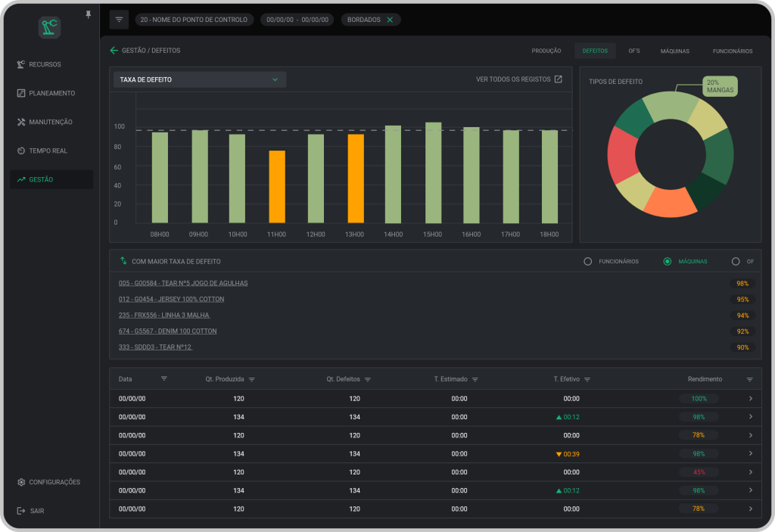Click the sort arrows icon beside Com Maior Taxa

point(123,261)
